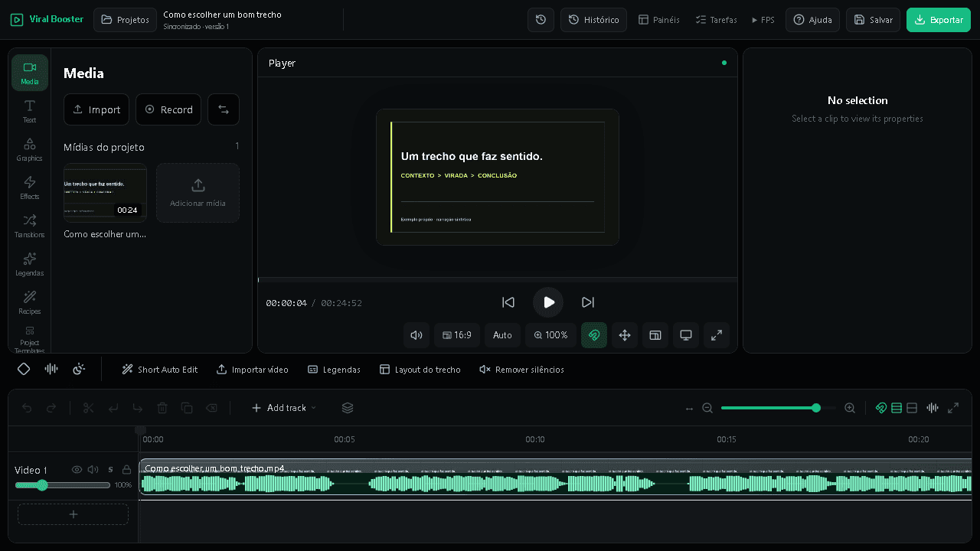
Task: Toggle the timeline waveform display icon
Action: pyautogui.click(x=933, y=408)
